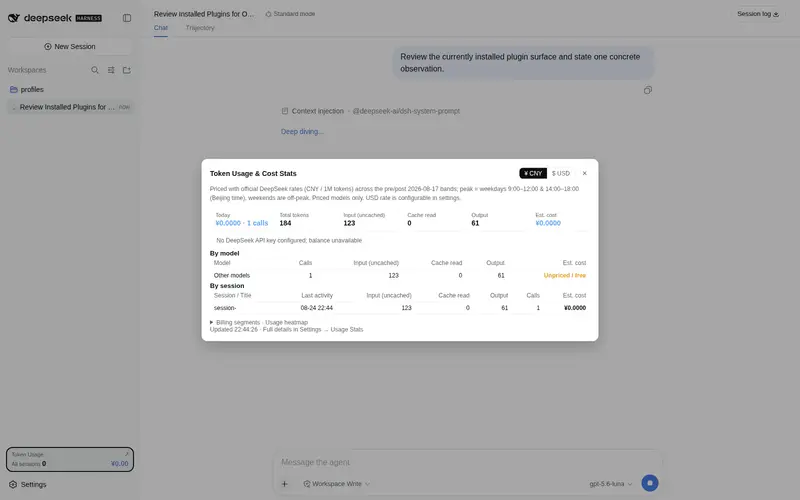Viewport: 800px width, 500px height.
Task: Close the Token Usage & Cost Stats dialog
Action: pyautogui.click(x=584, y=173)
